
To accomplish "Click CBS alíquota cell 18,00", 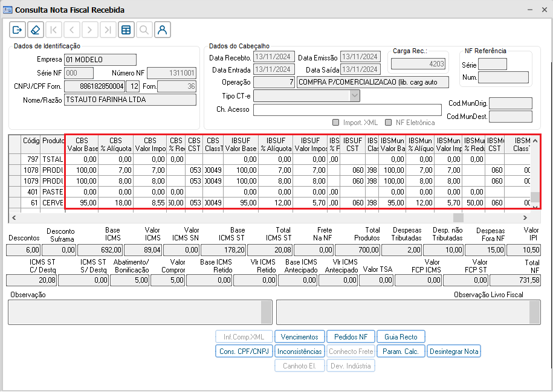I will pos(115,203).
